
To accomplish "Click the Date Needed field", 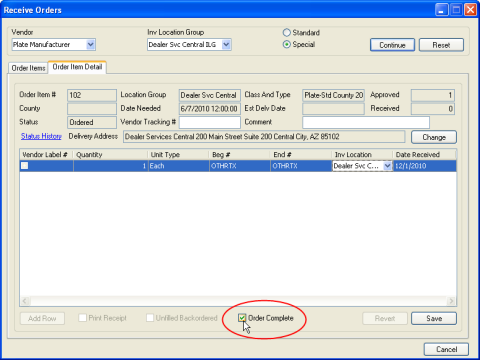I will [210, 109].
